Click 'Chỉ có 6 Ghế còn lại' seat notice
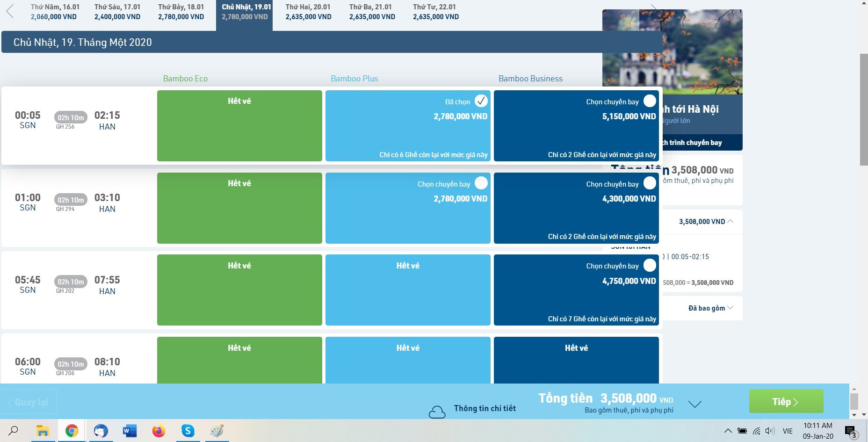The width and height of the screenshot is (868, 442). pos(434,155)
